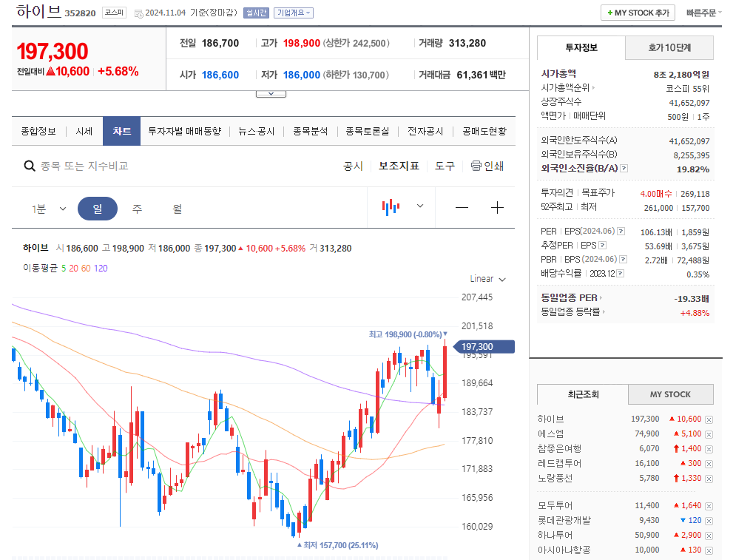Open the 기업개요 dropdown
Screen dimensions: 733x560
[294, 13]
